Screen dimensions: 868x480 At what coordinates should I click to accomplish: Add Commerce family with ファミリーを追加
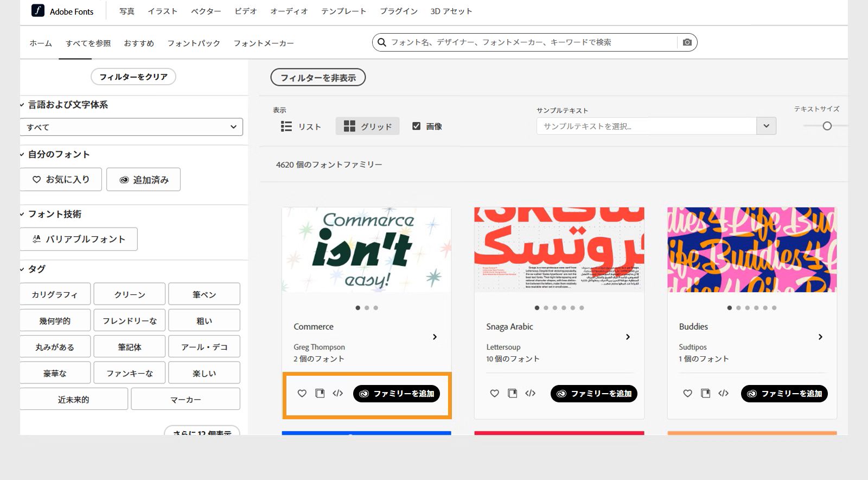(397, 394)
